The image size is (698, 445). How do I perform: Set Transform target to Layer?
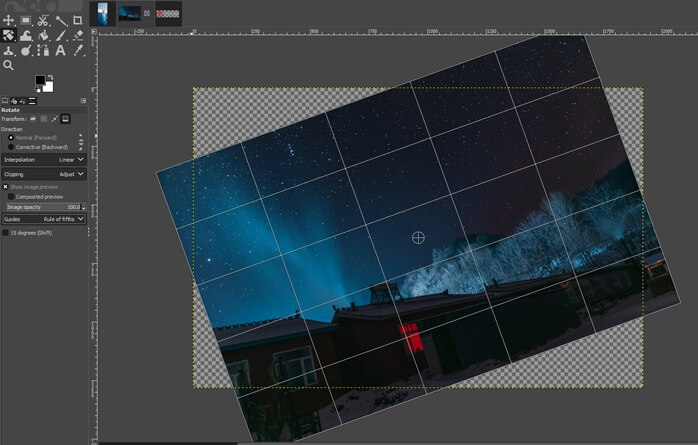[33, 119]
